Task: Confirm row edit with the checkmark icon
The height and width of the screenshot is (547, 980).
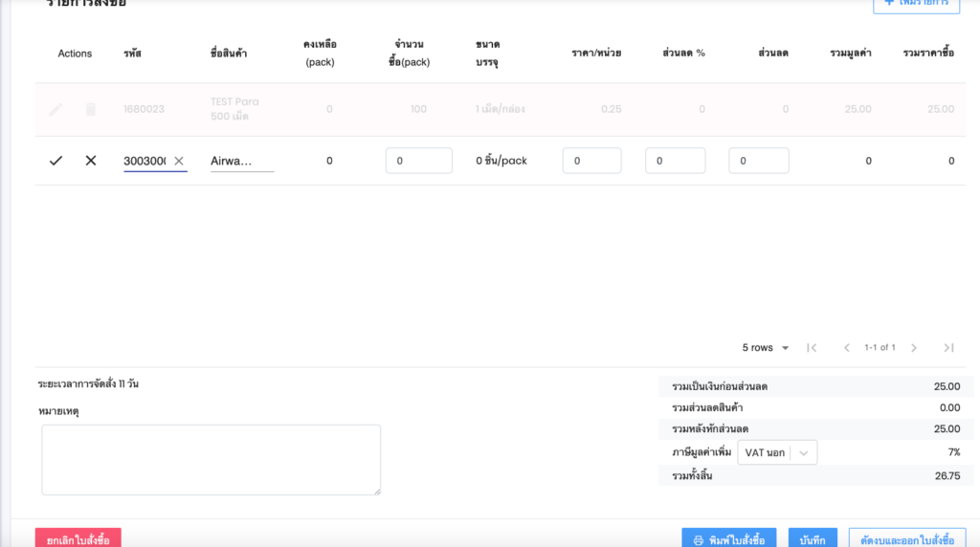Action: click(x=56, y=161)
